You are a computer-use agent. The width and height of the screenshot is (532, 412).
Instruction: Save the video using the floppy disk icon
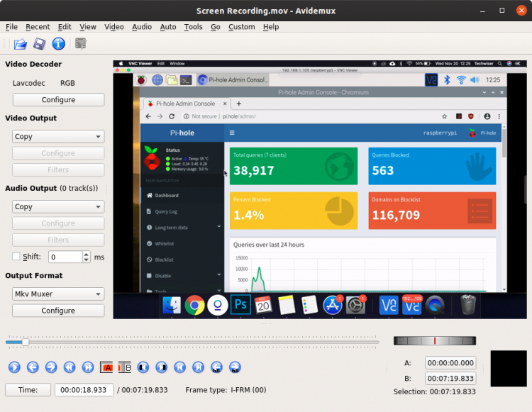(39, 44)
